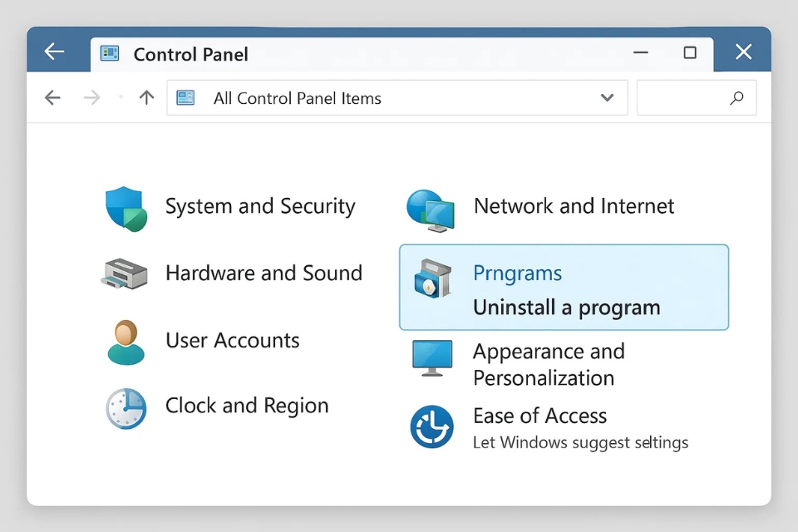The height and width of the screenshot is (532, 798).
Task: Click the title bar back arrow
Action: pyautogui.click(x=55, y=52)
